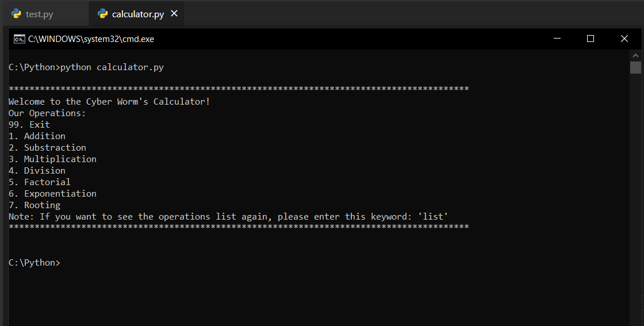Click the Python icon on the calculator.py tab

point(103,14)
